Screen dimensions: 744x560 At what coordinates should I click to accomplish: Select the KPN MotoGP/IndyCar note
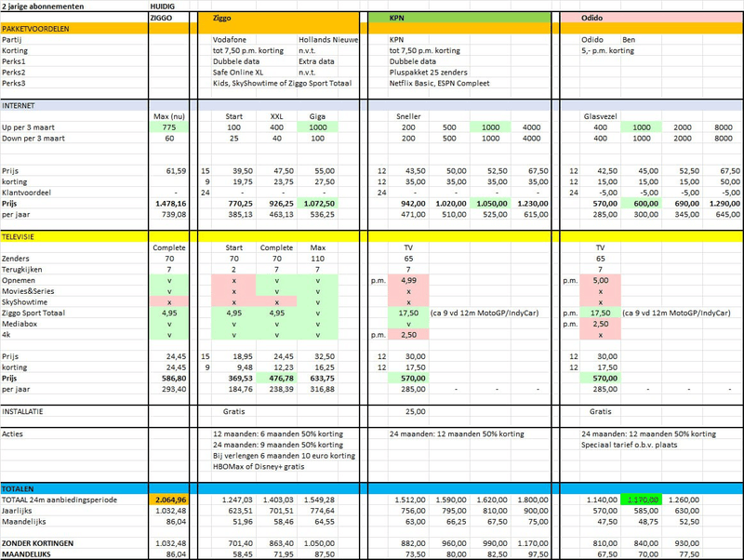coord(485,313)
